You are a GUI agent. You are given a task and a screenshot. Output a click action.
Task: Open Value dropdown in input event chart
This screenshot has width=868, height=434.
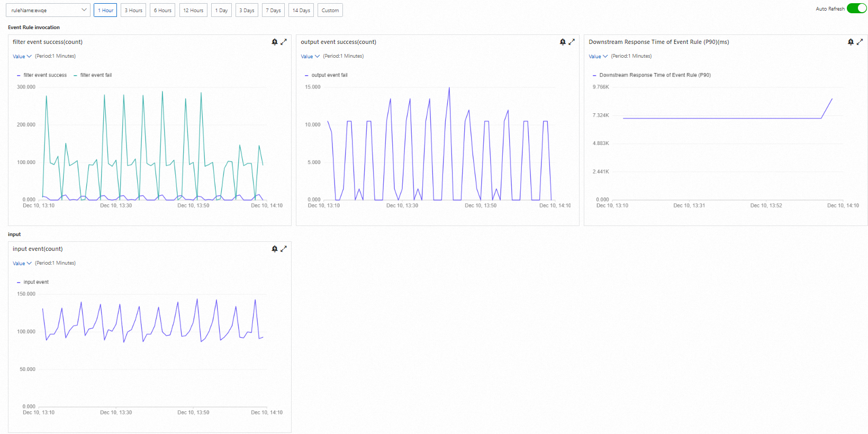pyautogui.click(x=22, y=263)
